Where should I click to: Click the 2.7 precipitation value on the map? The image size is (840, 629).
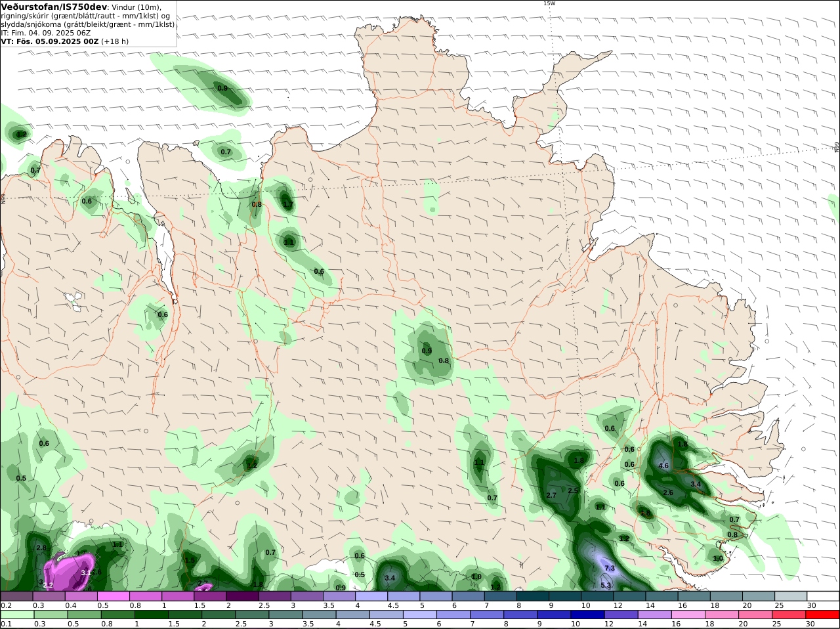tap(551, 495)
